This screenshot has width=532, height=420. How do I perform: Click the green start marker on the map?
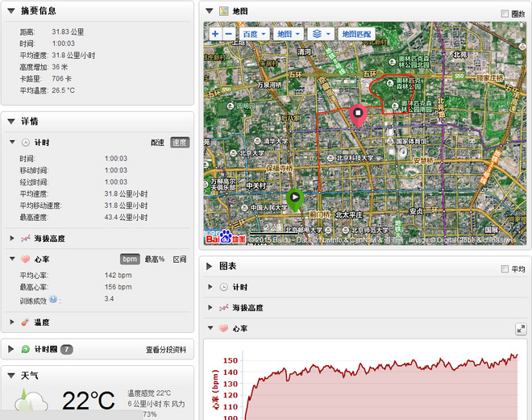coord(295,198)
